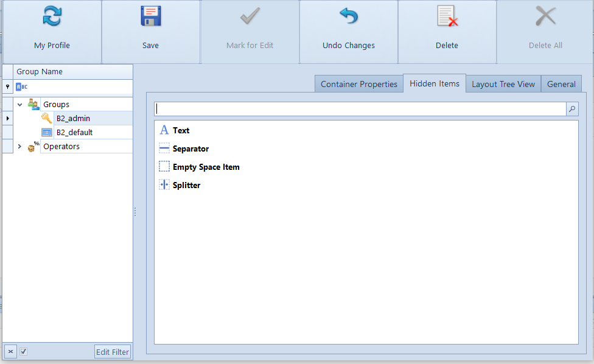Screen dimensions: 594x364
Task: Click the Text item letter A icon
Action: [x=164, y=130]
